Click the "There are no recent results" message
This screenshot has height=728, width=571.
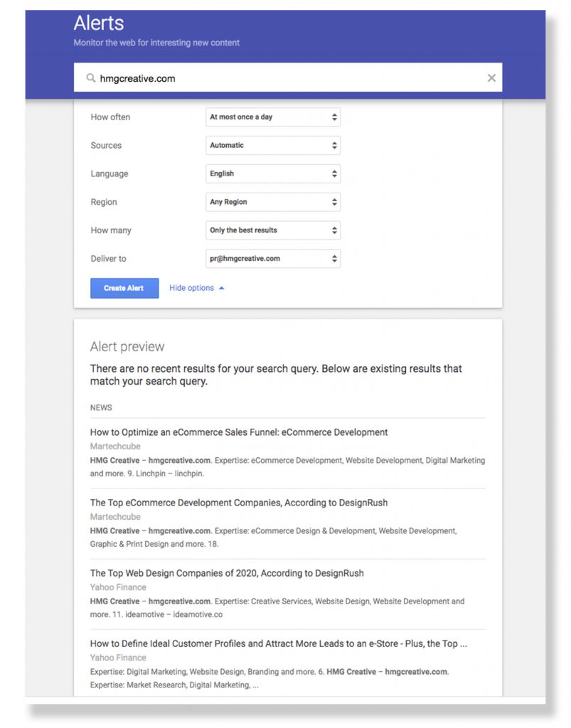point(276,375)
